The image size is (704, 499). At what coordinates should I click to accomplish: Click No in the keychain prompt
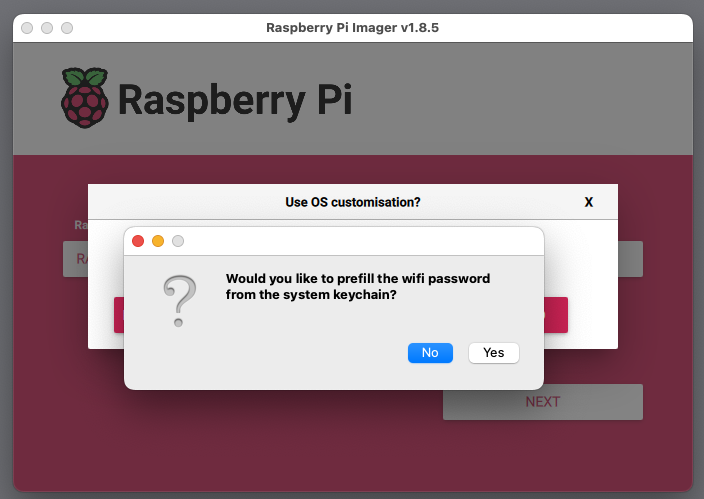[430, 353]
